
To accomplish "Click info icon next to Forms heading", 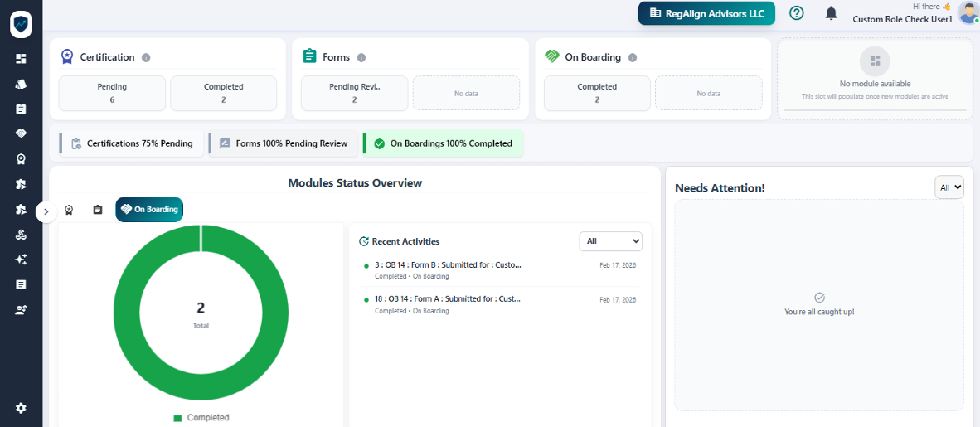I will pyautogui.click(x=361, y=57).
